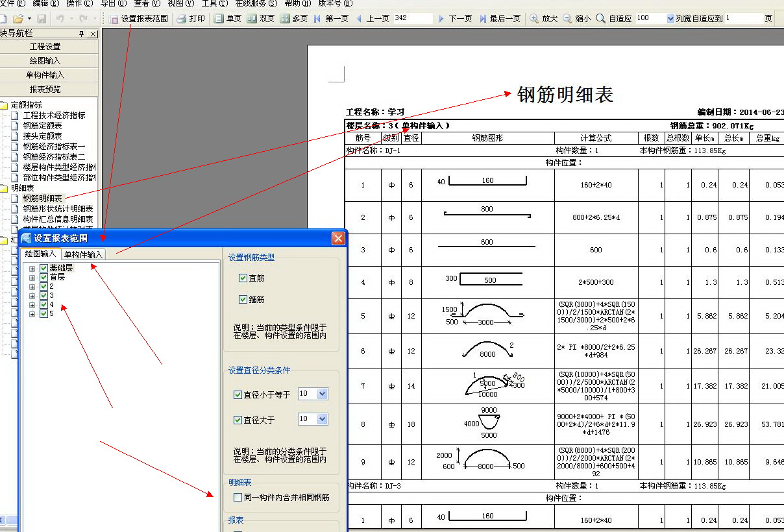Close the 设置报表范围 dialog
Screen dimensions: 784x532
[x=338, y=238]
